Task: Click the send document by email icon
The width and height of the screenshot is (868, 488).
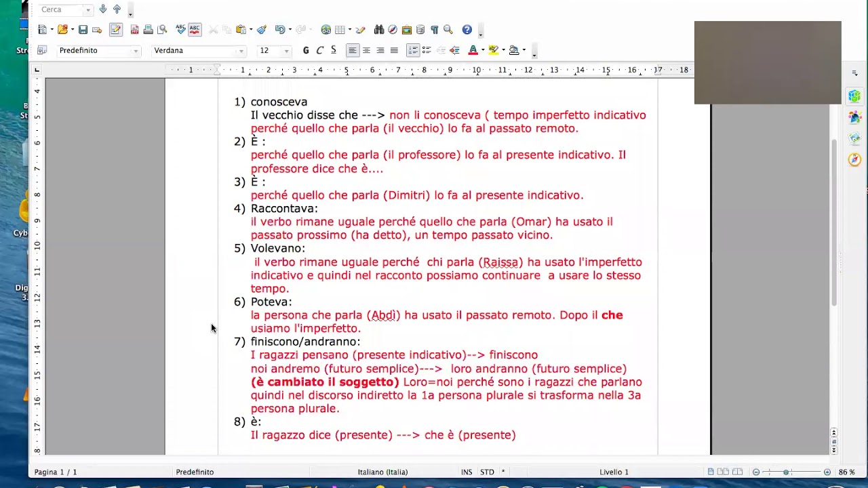Action: pyautogui.click(x=97, y=30)
